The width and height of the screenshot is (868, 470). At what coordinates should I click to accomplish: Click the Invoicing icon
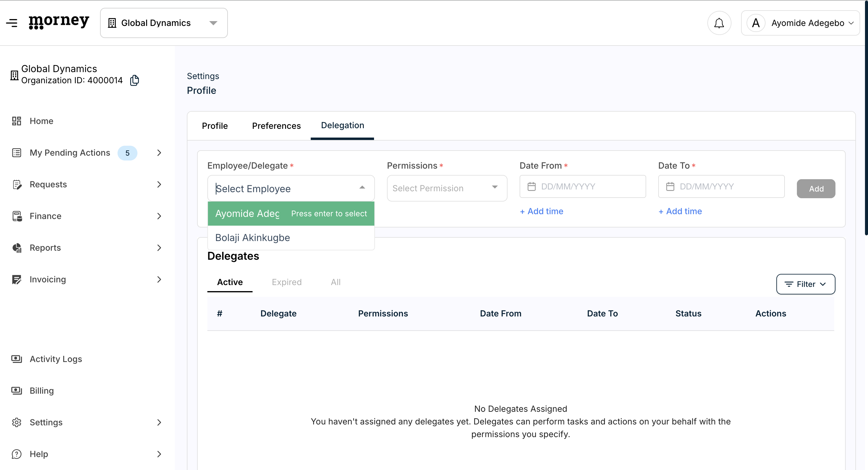17,280
